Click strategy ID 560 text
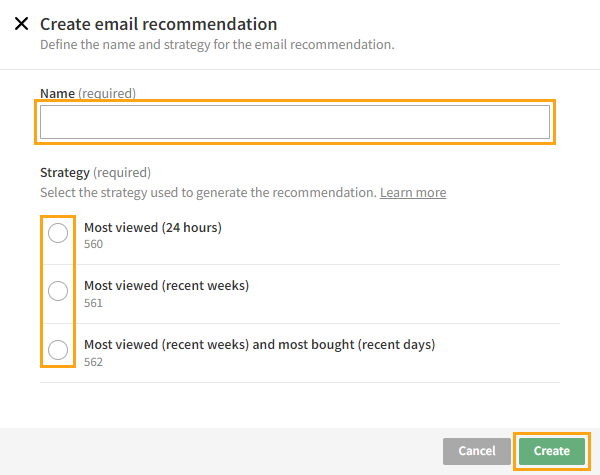The height and width of the screenshot is (475, 600). pos(93,244)
